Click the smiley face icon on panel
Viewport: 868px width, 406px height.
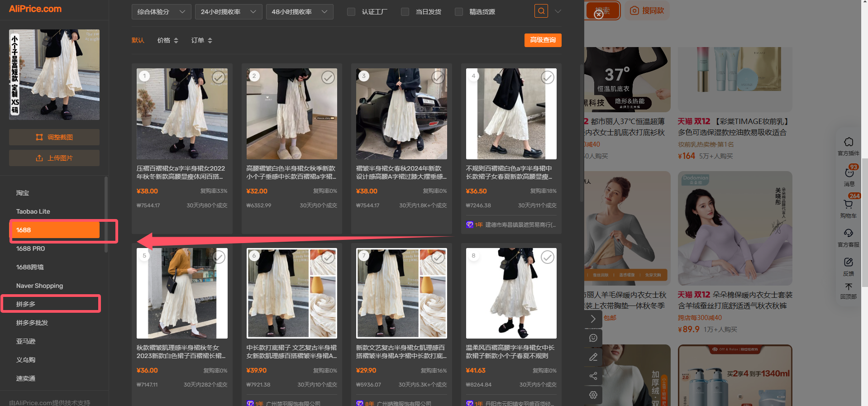pyautogui.click(x=593, y=338)
